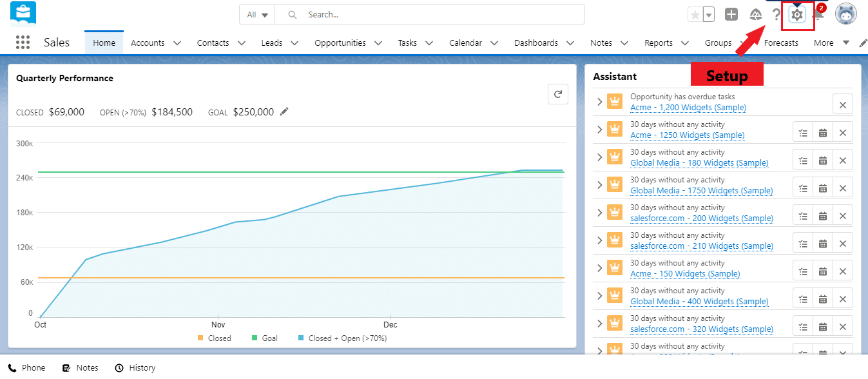Open the favorites list dropdown arrow
Screen dimensions: 868x379
click(x=709, y=14)
